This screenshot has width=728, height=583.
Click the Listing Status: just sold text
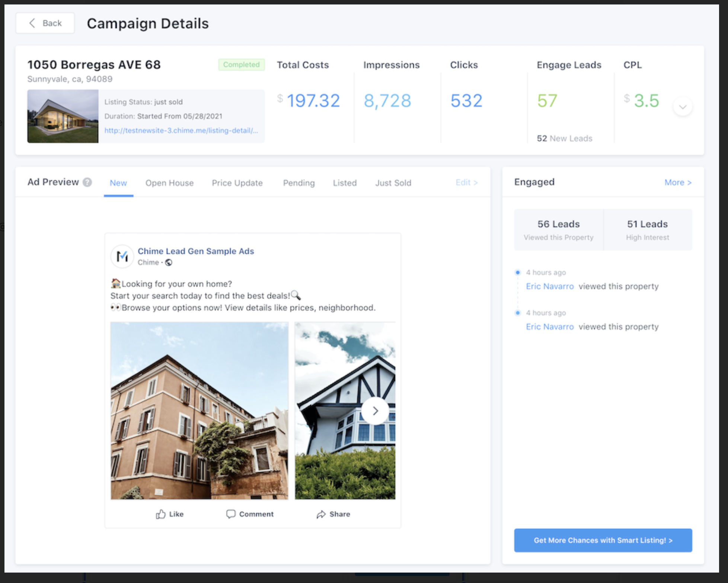[143, 102]
